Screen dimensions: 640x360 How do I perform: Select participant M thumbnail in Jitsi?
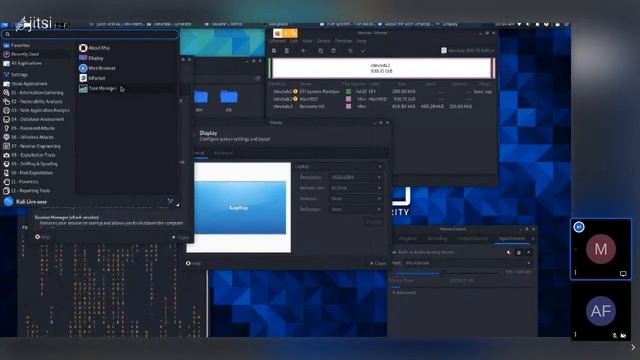click(600, 249)
